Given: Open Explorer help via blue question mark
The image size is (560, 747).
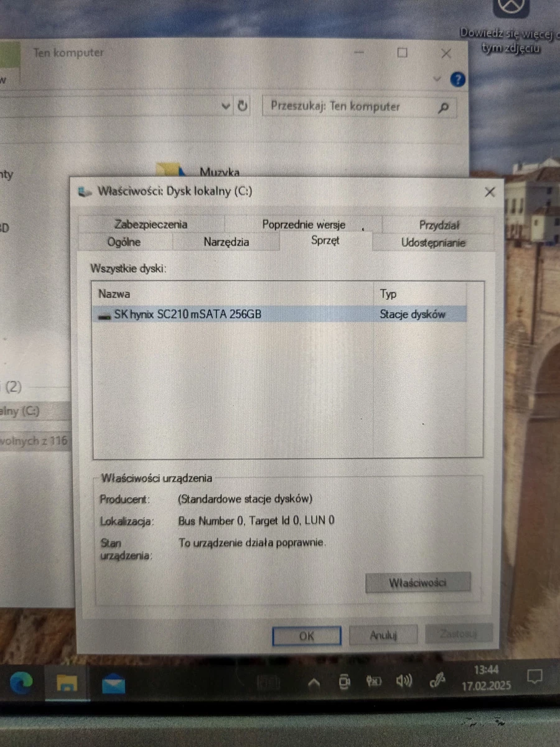Looking at the screenshot, I should [457, 79].
